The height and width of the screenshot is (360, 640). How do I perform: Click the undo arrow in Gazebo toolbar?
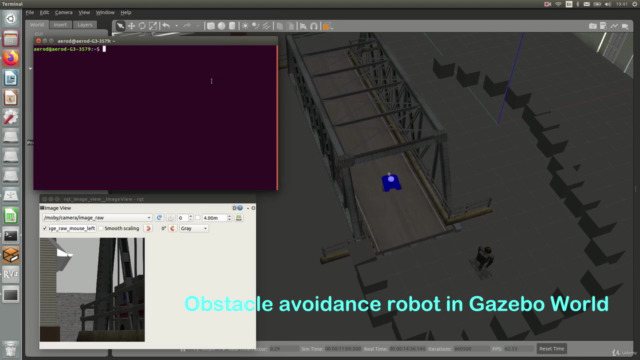coord(166,26)
